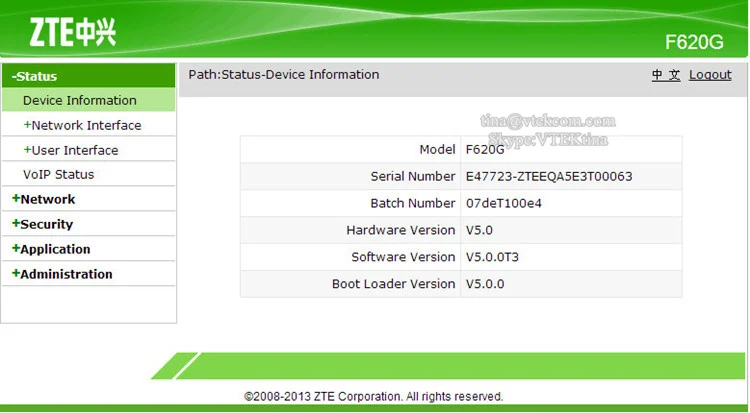
Task: Click the serial number value E47723-ZTEEQA5E3T00063
Action: pos(549,177)
